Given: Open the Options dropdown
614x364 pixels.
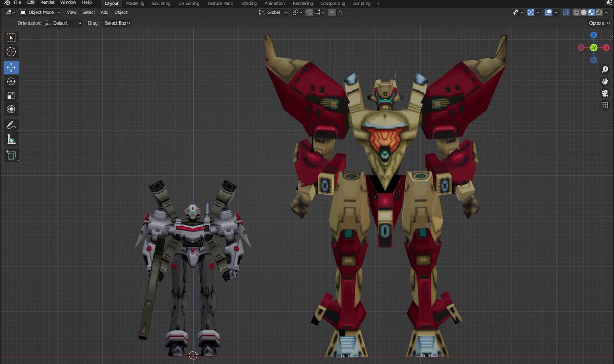Looking at the screenshot, I should pos(599,23).
